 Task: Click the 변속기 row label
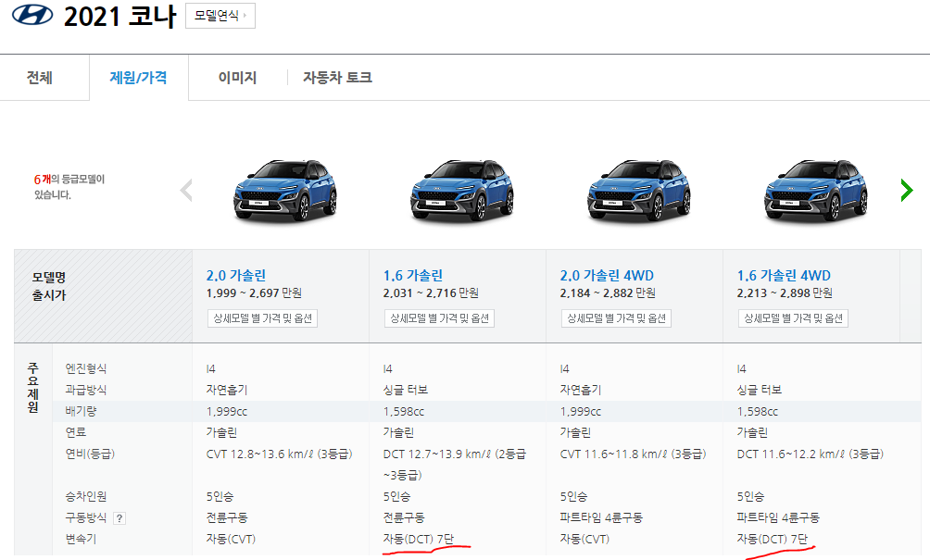pyautogui.click(x=81, y=540)
